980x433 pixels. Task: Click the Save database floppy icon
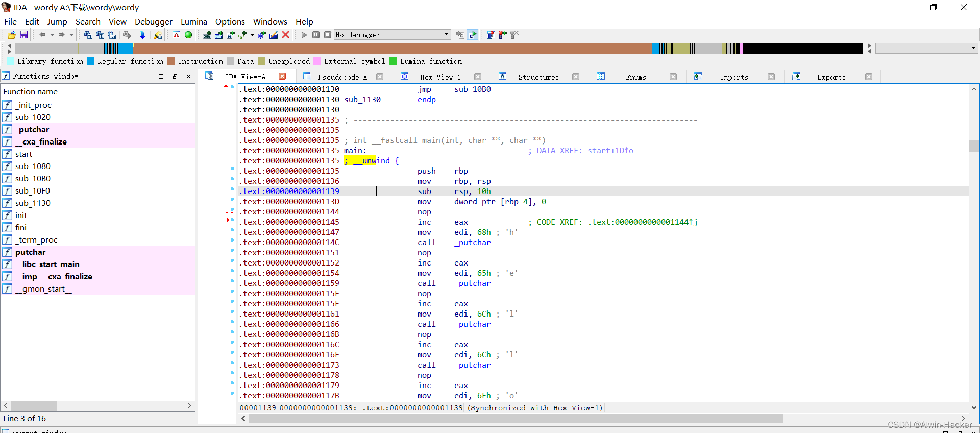23,35
